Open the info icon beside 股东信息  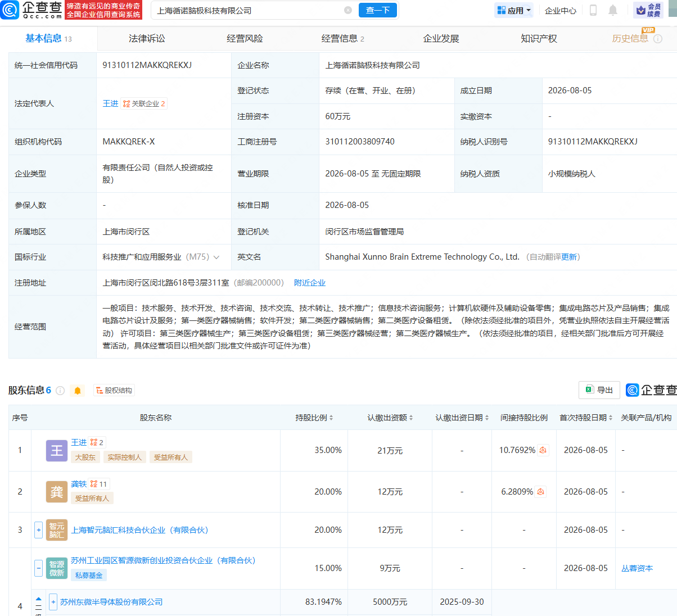(60, 391)
